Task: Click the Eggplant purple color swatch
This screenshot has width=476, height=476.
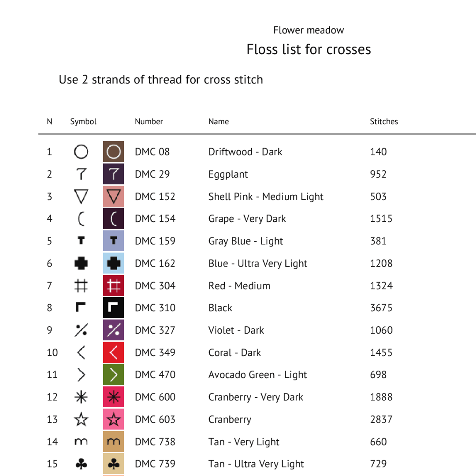Action: coord(114,174)
